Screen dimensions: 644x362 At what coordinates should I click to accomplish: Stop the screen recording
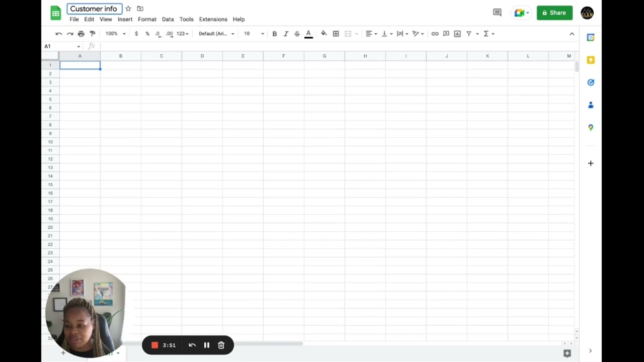(x=155, y=345)
